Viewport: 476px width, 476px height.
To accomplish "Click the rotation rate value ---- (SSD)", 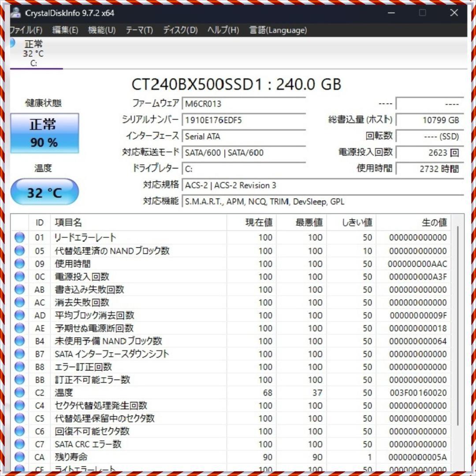I will coord(430,136).
